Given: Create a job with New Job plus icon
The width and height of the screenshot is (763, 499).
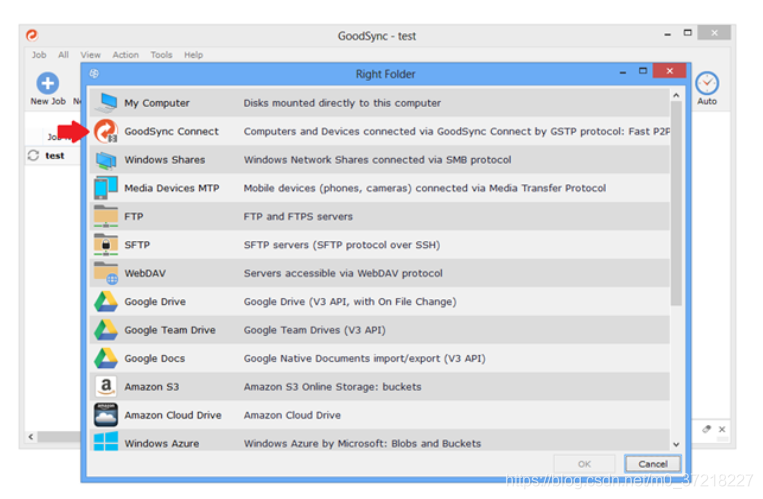Looking at the screenshot, I should tap(48, 83).
